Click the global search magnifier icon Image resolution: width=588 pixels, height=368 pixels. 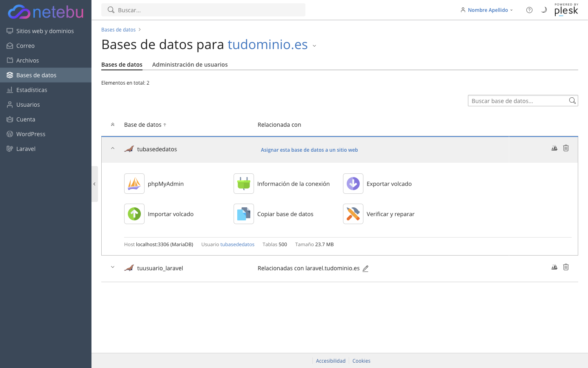tap(111, 10)
